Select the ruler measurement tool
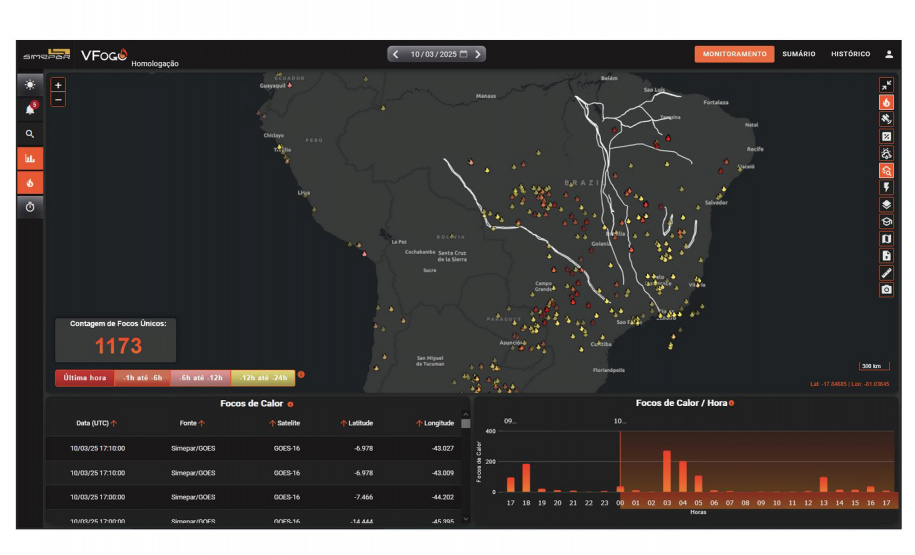The height and width of the screenshot is (555, 915). click(x=886, y=273)
